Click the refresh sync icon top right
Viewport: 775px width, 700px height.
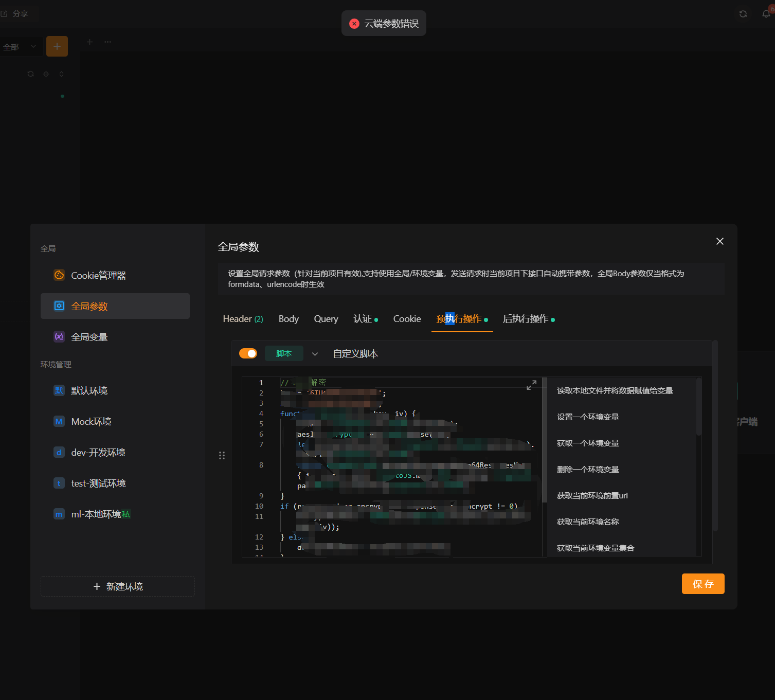743,14
